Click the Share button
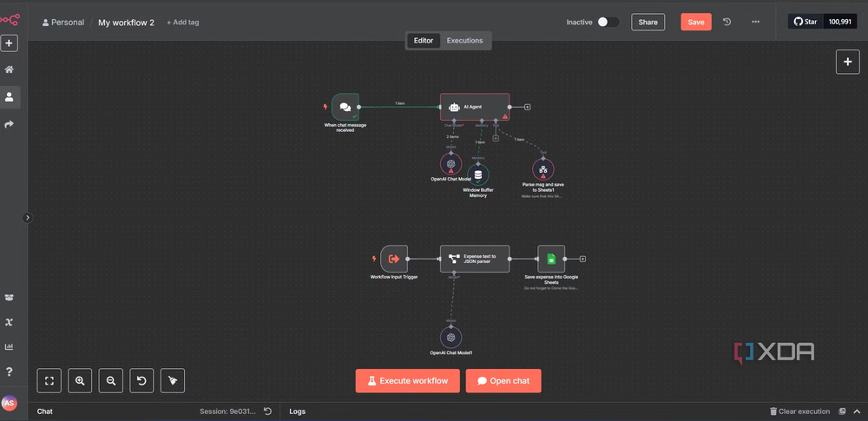Viewport: 868px width, 421px height. [x=648, y=23]
